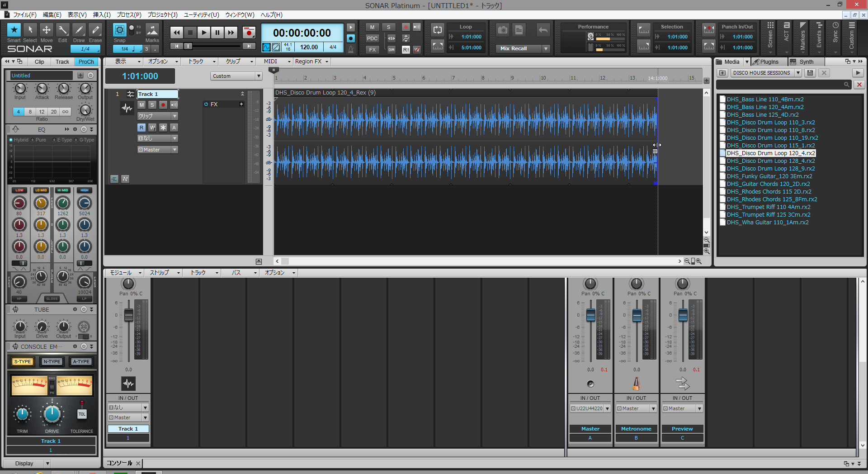Toggle input echo on Track 1
868x474 pixels.
click(174, 105)
